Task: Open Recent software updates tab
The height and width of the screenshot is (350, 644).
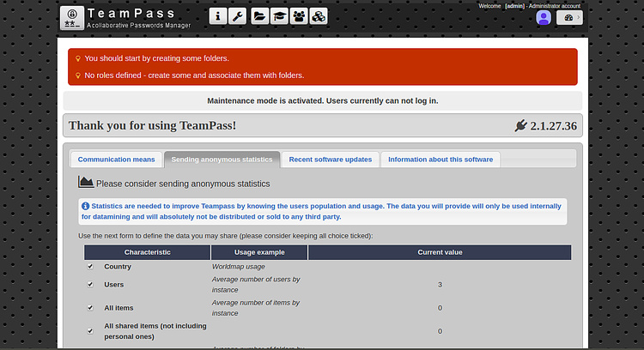Action: point(331,160)
